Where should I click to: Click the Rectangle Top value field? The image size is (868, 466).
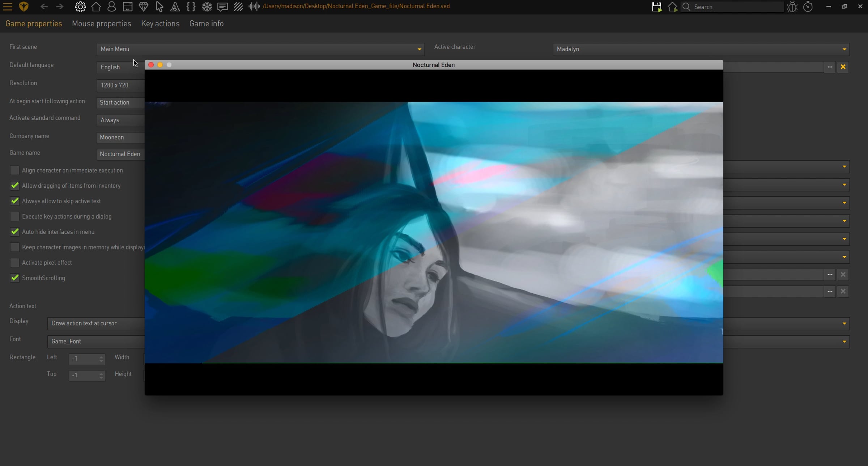click(87, 376)
